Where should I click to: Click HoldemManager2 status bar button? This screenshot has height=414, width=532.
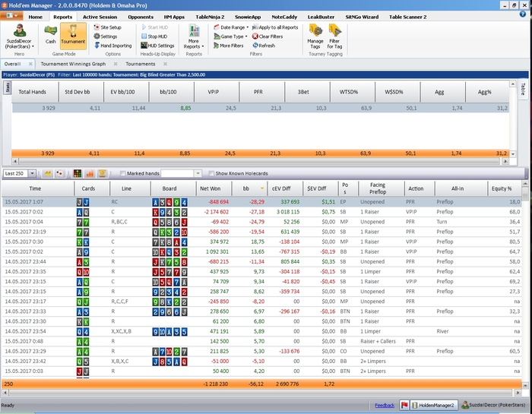[x=433, y=405]
